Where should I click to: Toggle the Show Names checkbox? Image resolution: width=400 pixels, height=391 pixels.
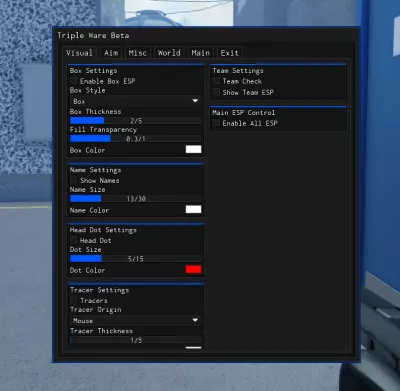click(74, 180)
